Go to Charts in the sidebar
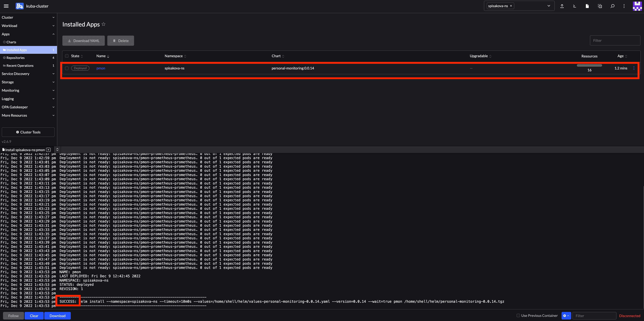Image resolution: width=644 pixels, height=321 pixels. (11, 42)
